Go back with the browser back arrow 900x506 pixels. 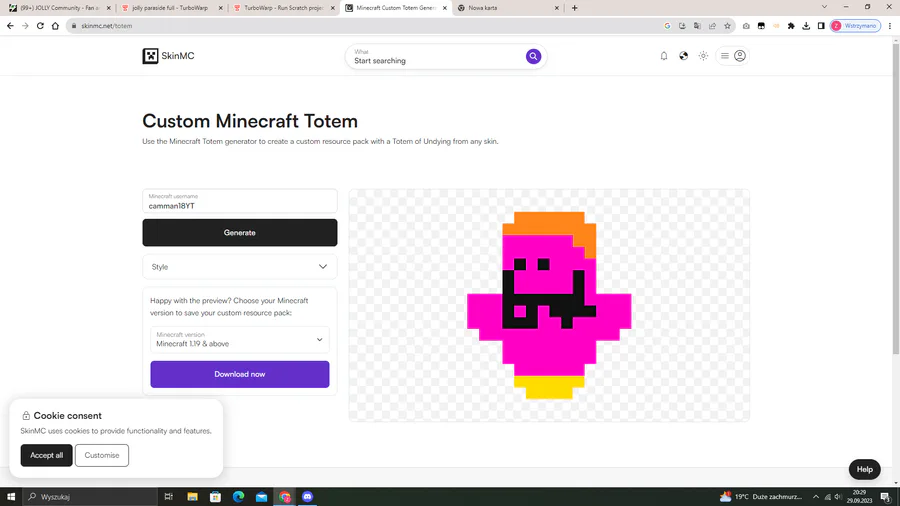click(x=10, y=26)
